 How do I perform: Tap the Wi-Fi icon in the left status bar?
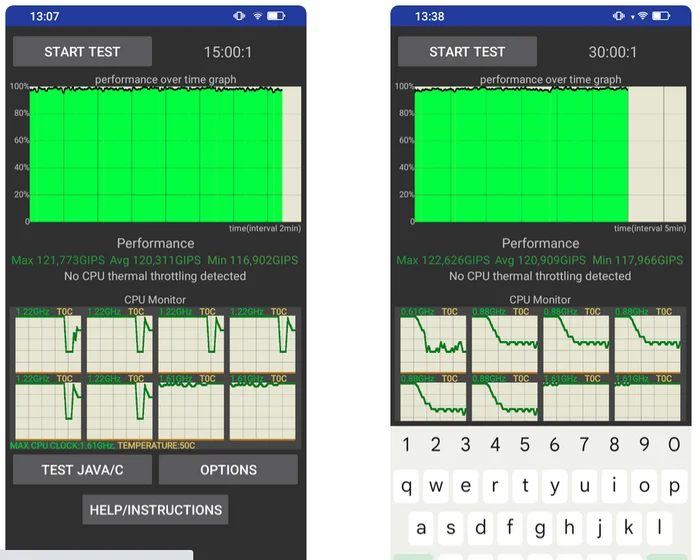click(x=258, y=16)
